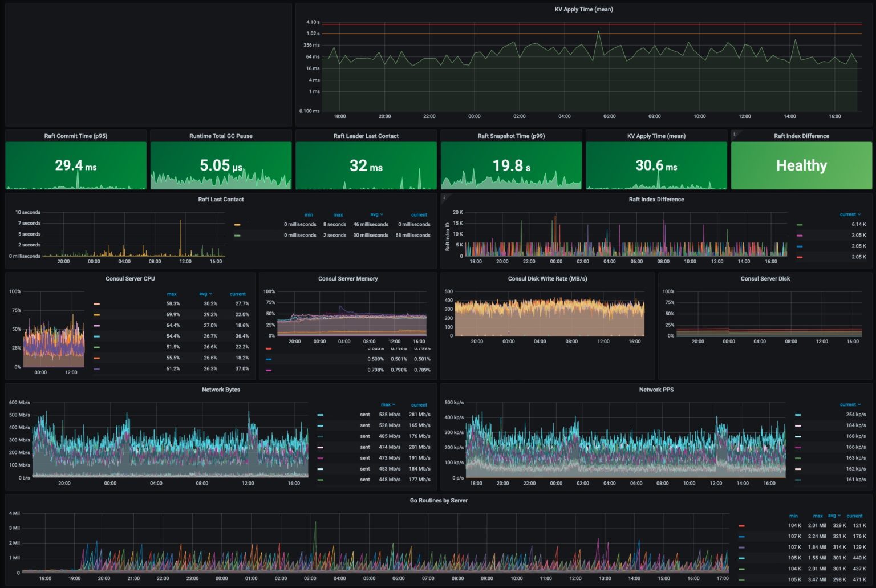This screenshot has height=588, width=876.
Task: Click green series icon in Raft Last Contact legend
Action: pyautogui.click(x=237, y=236)
